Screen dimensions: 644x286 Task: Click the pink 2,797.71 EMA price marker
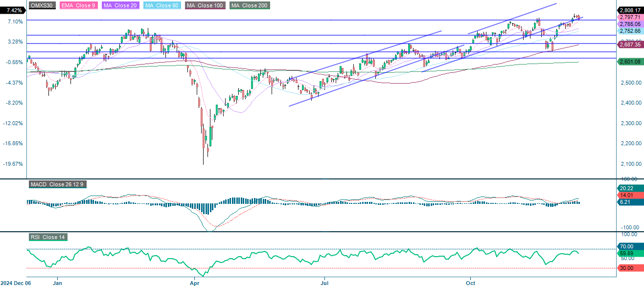click(630, 18)
